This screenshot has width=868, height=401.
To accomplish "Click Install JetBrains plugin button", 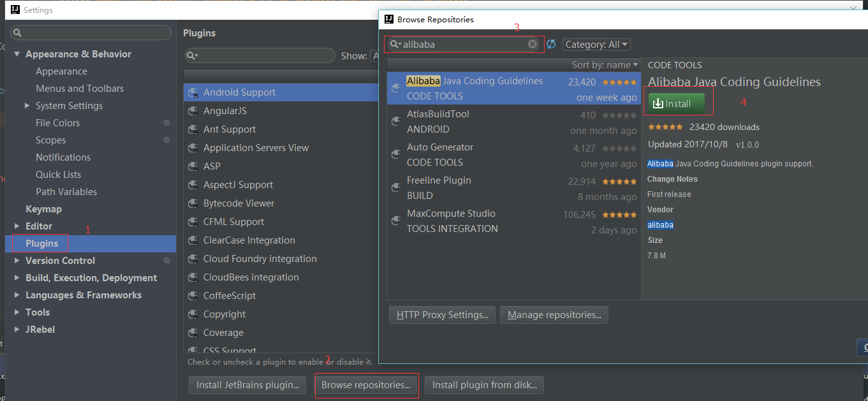I will [247, 385].
